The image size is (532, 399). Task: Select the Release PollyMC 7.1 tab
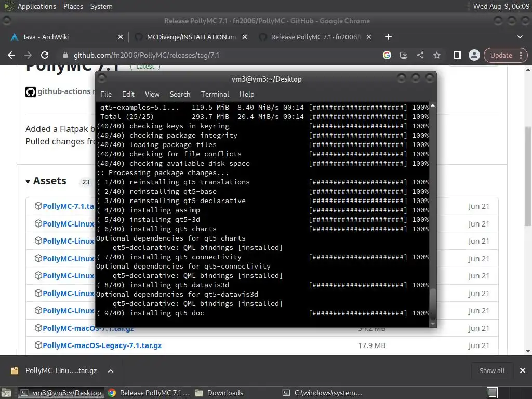click(316, 37)
